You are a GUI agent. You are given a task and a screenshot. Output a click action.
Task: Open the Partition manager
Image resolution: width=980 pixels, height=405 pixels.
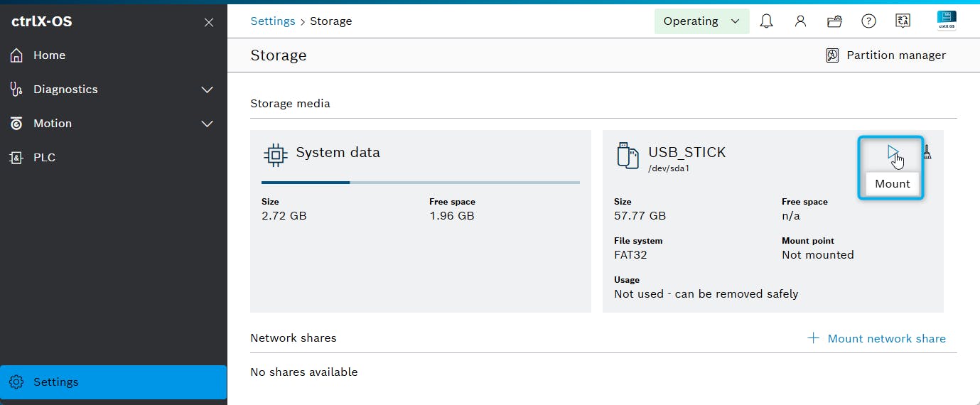(x=885, y=55)
